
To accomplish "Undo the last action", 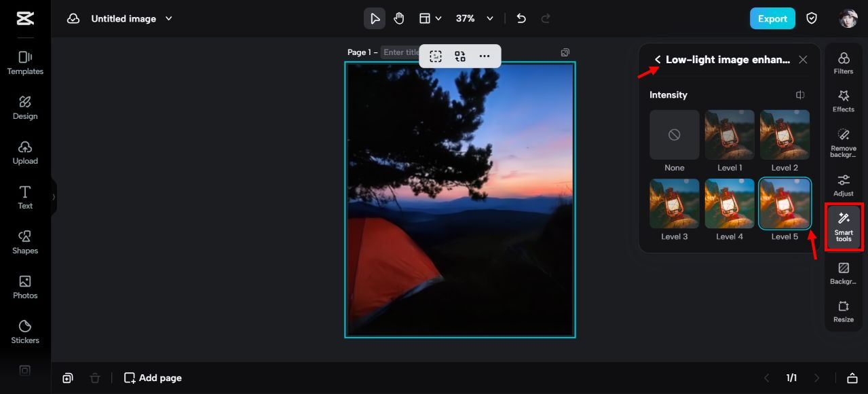I will click(x=521, y=19).
